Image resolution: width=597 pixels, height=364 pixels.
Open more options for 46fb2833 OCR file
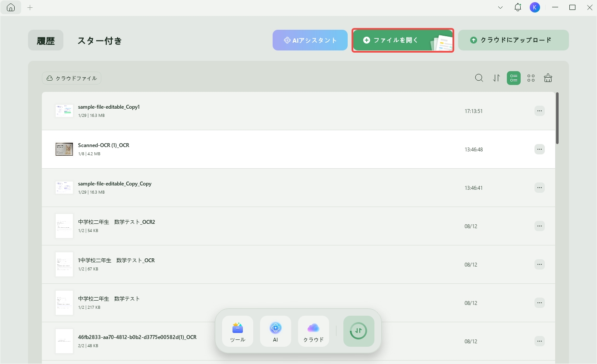(x=539, y=341)
